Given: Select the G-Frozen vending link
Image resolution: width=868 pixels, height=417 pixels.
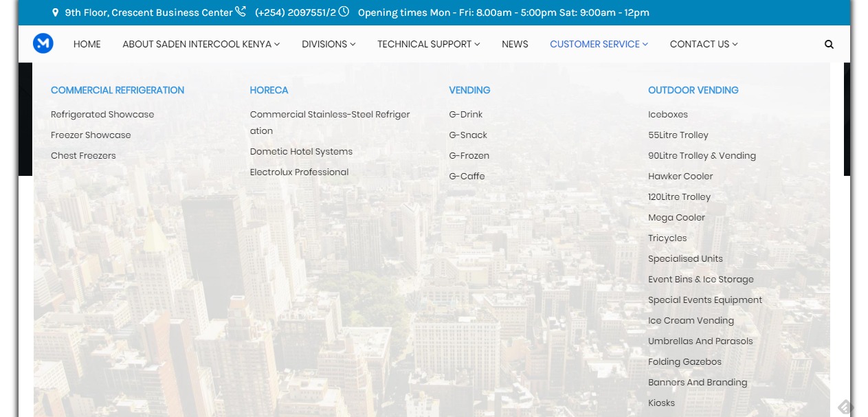Looking at the screenshot, I should [x=469, y=156].
